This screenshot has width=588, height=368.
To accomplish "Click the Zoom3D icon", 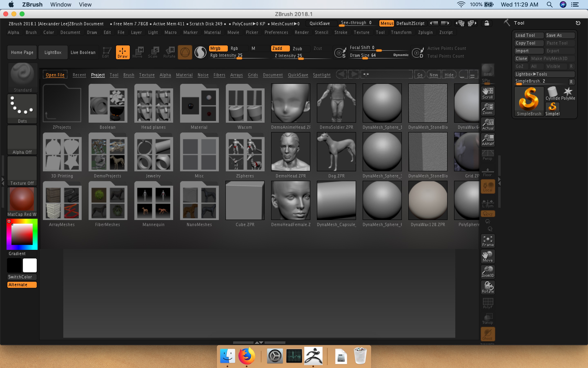I will tap(488, 272).
